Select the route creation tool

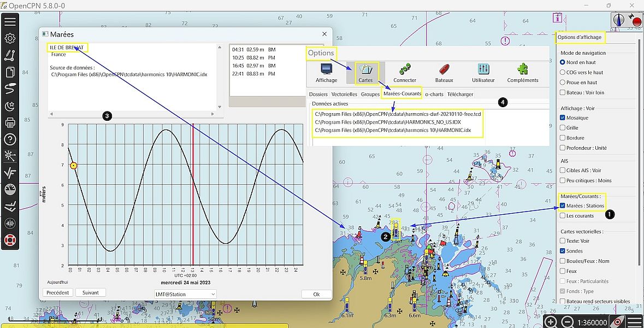(x=10, y=55)
